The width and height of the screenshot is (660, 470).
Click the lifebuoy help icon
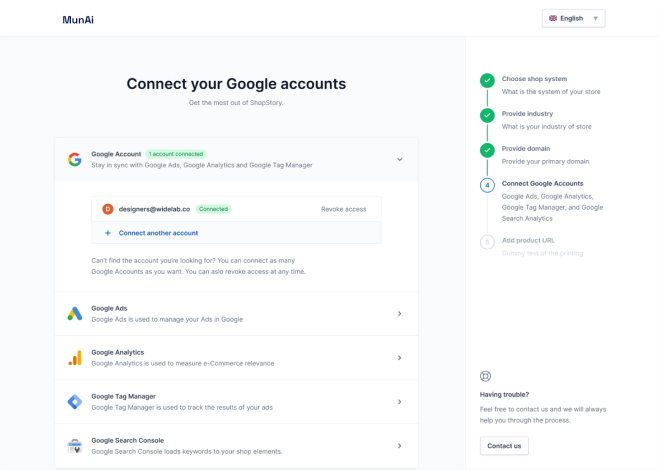(x=486, y=376)
